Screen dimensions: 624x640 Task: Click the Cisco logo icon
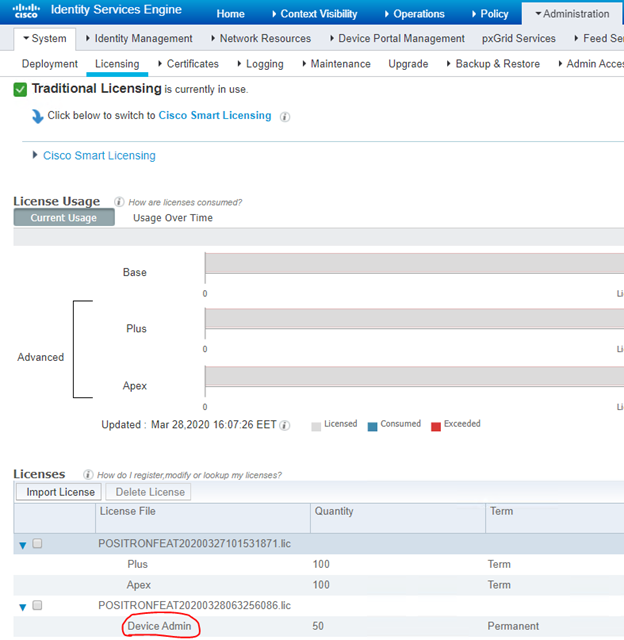point(26,10)
